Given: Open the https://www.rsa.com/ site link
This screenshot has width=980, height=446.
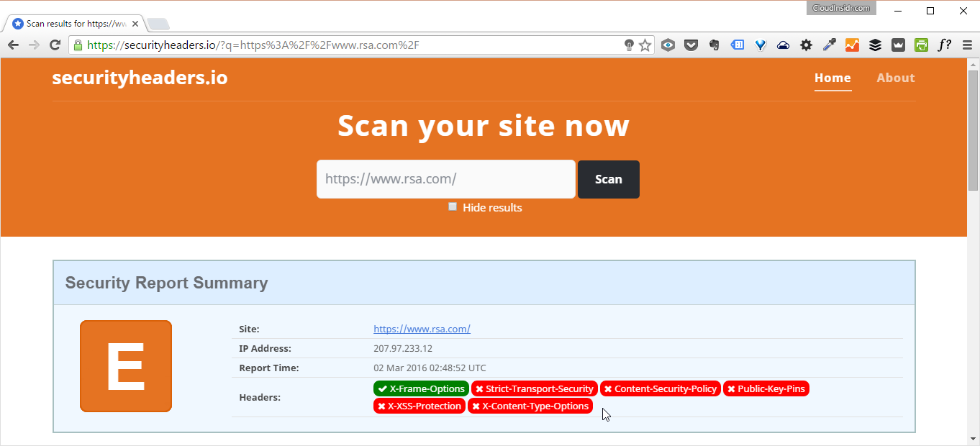Looking at the screenshot, I should click(422, 329).
